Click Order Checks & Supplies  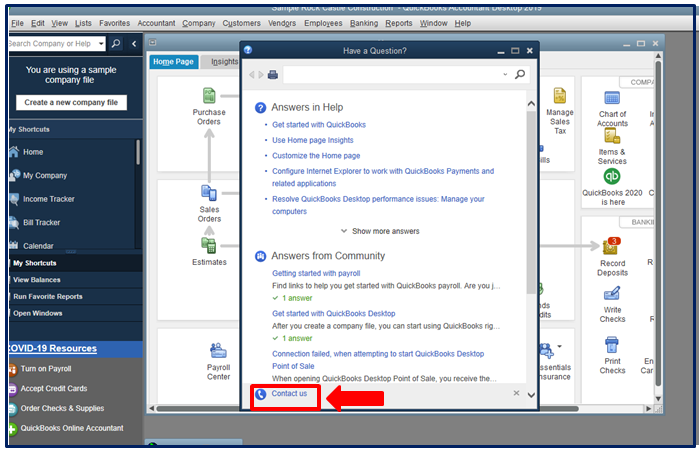(62, 408)
